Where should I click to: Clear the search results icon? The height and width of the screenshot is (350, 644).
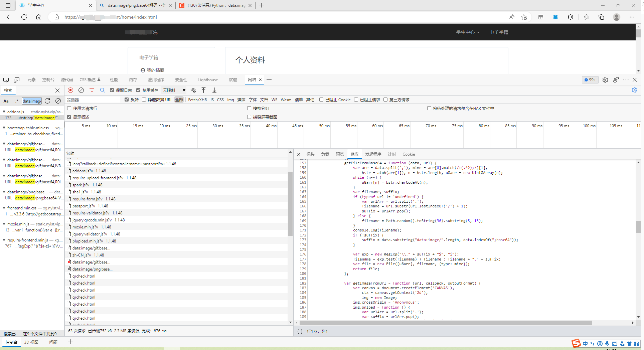58,101
